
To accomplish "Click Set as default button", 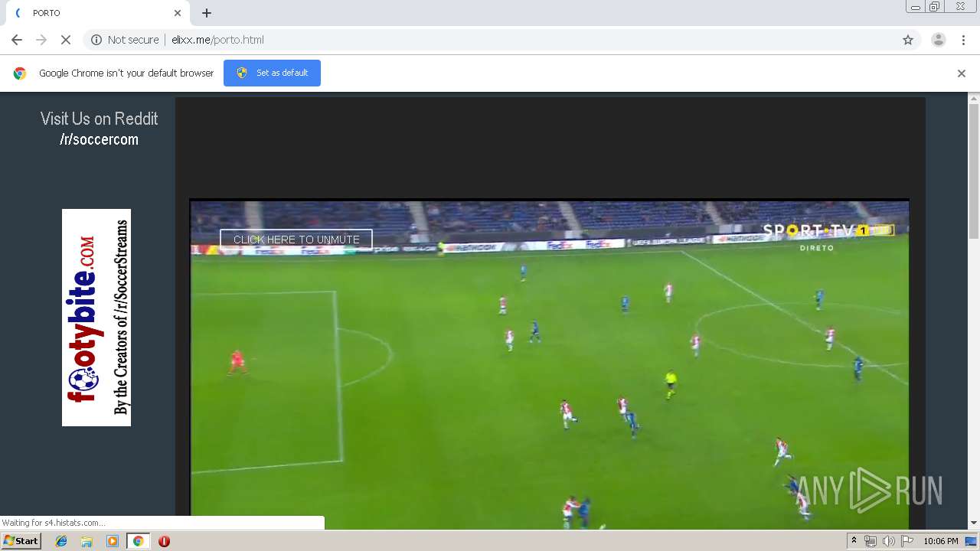I will [272, 73].
